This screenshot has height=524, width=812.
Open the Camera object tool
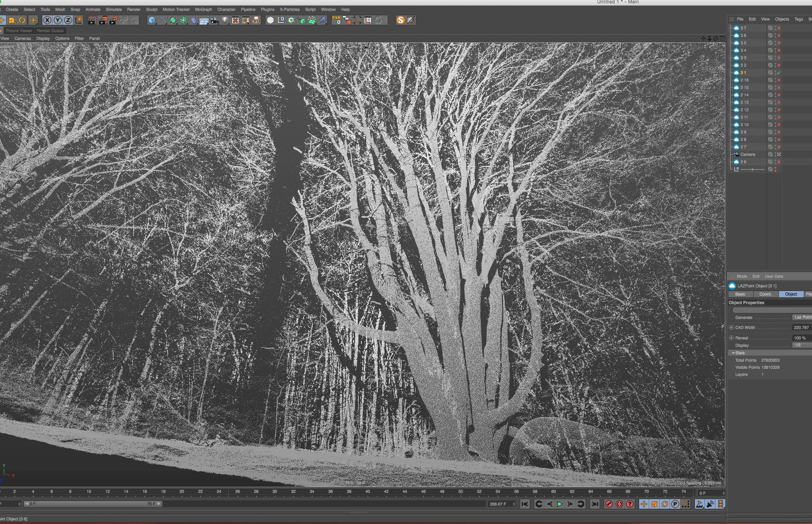tap(214, 20)
